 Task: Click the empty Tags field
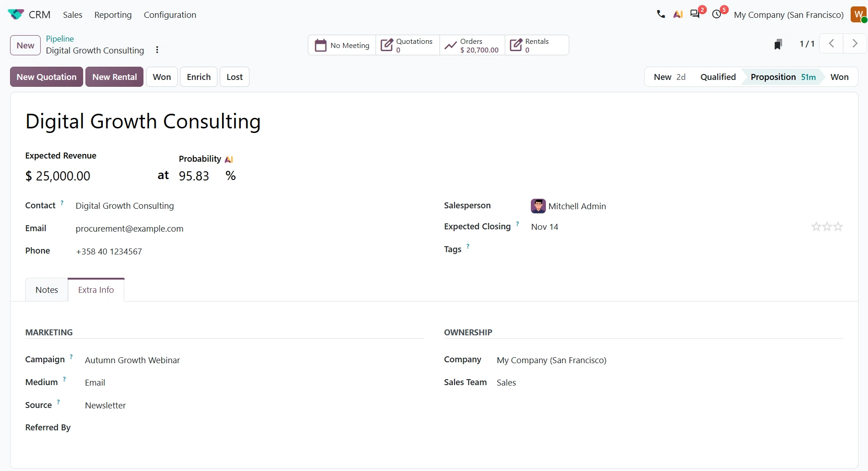687,249
